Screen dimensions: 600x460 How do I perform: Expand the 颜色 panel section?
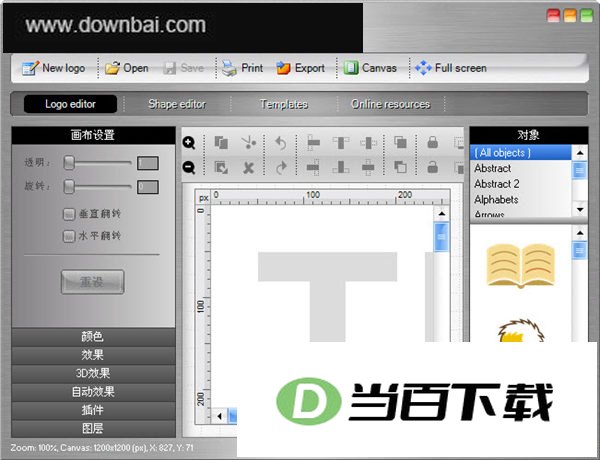(x=93, y=337)
